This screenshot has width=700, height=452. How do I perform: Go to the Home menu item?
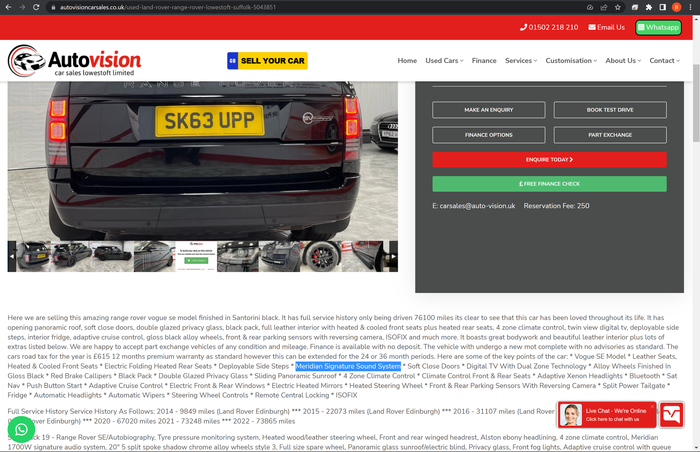[407, 61]
